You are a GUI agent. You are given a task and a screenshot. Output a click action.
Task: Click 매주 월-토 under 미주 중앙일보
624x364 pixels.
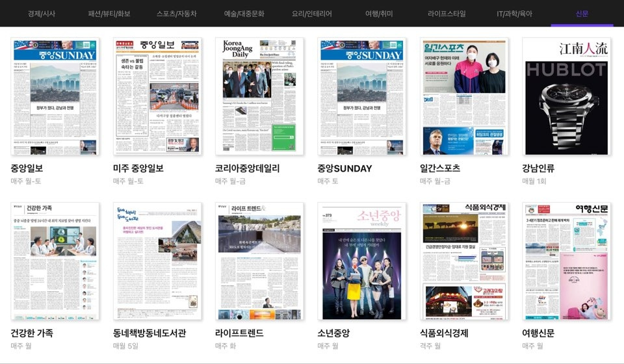(x=128, y=181)
